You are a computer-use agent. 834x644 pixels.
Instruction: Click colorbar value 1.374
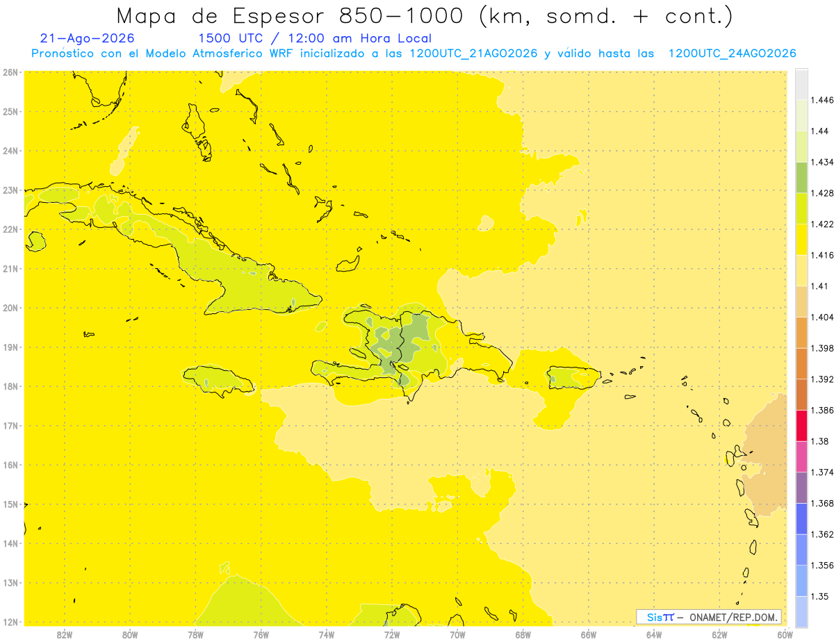point(822,472)
